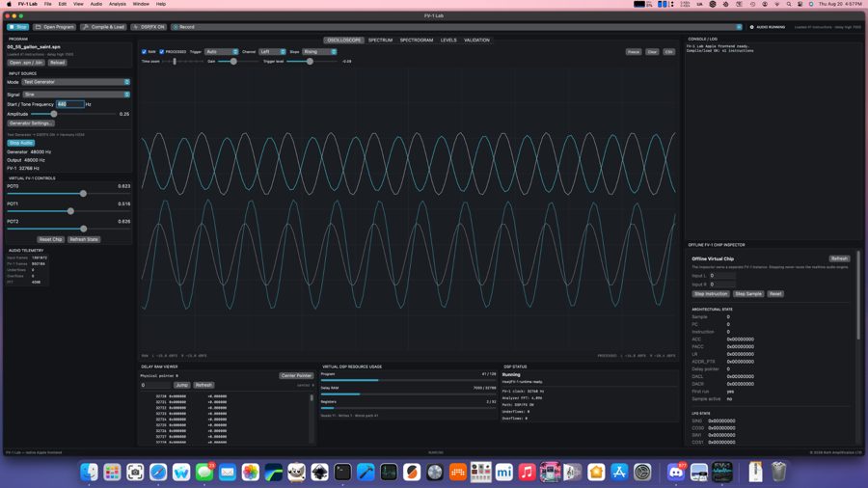Open Home app from the Dock

point(596,472)
